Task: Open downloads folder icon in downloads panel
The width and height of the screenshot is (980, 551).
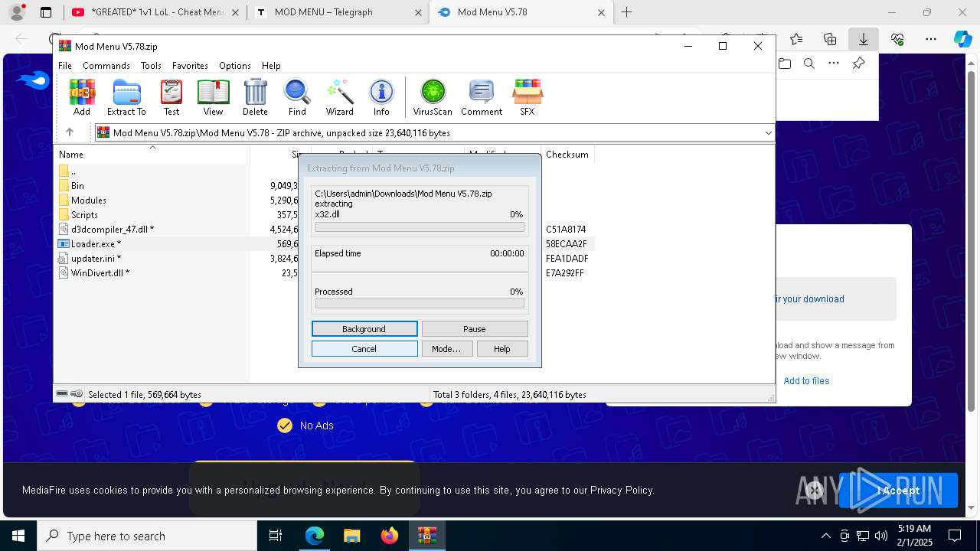Action: coord(785,64)
